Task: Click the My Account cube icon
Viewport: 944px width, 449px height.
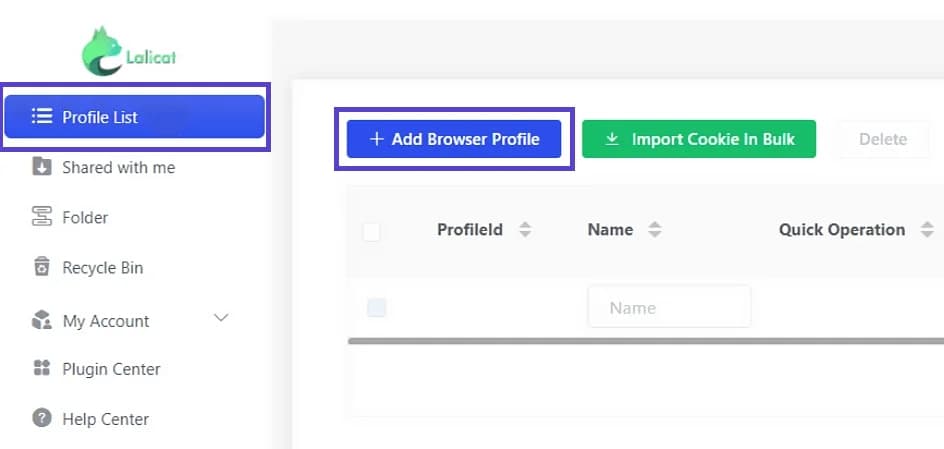Action: 42,320
